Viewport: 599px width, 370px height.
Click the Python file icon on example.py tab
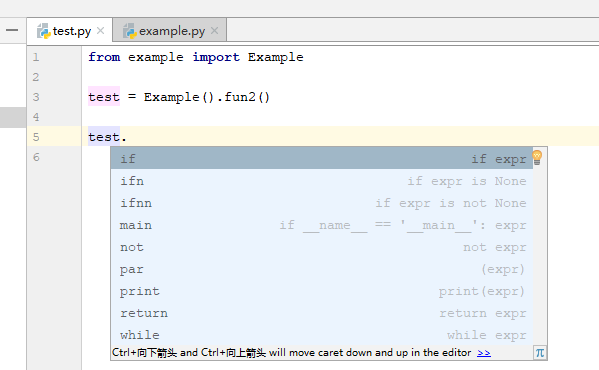coord(130,31)
